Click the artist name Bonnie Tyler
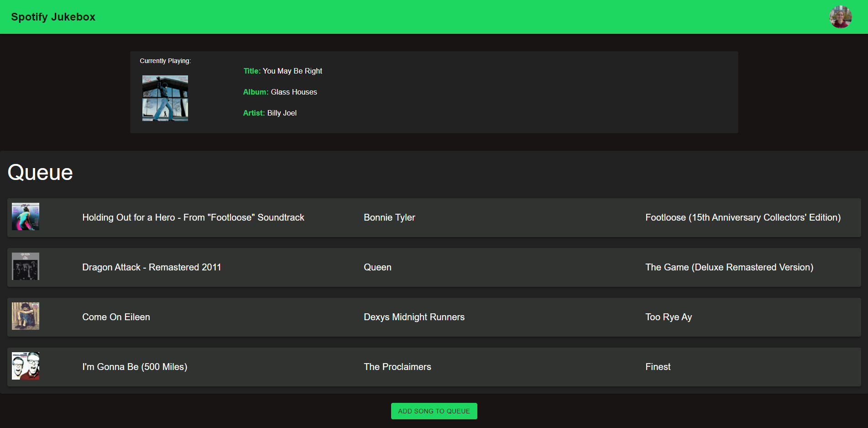868x428 pixels. click(389, 217)
